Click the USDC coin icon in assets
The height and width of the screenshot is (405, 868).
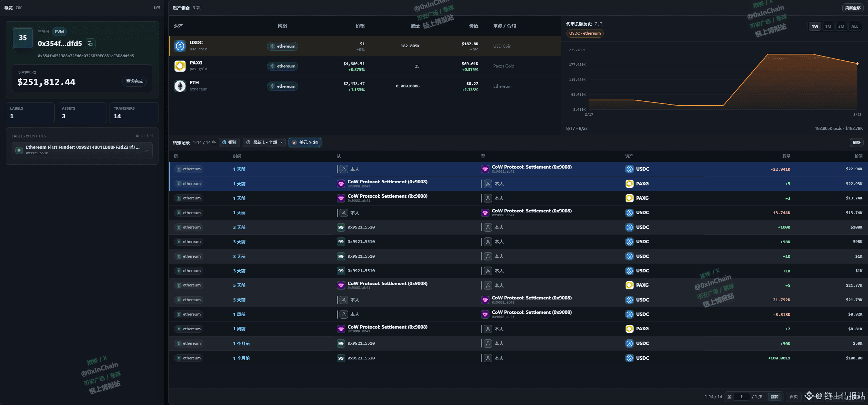point(180,46)
